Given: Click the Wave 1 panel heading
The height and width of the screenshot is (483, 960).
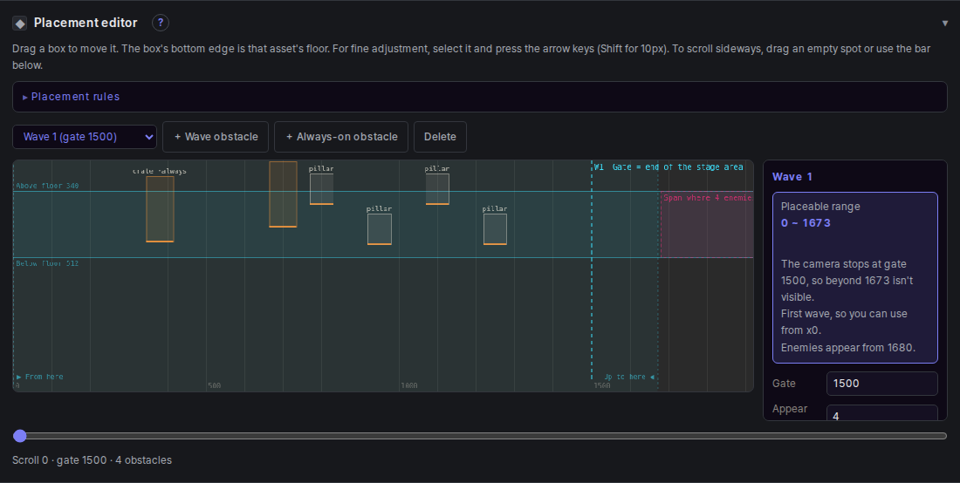Looking at the screenshot, I should (792, 177).
